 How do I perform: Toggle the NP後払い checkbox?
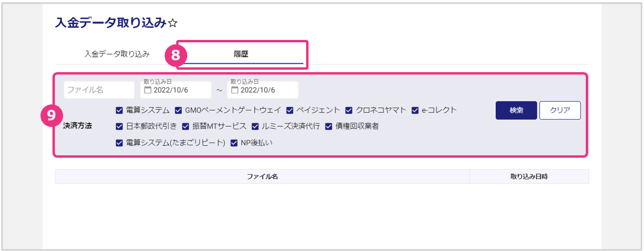(x=234, y=143)
